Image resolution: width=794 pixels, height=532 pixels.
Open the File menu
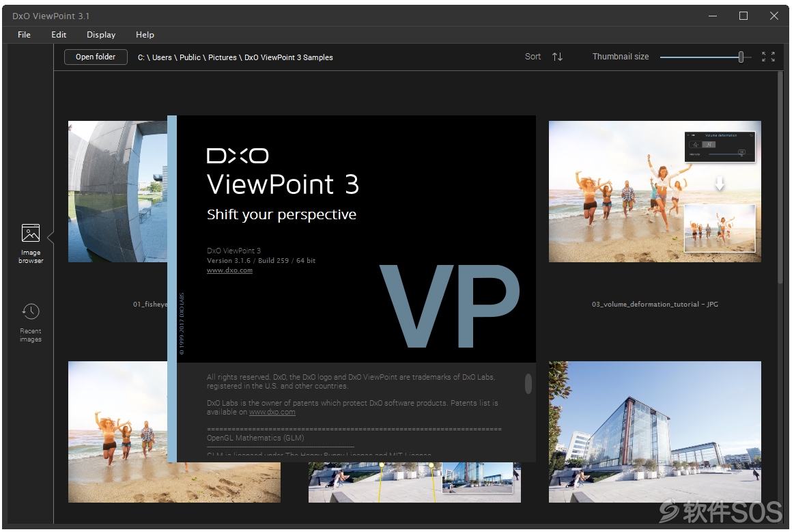pos(25,34)
